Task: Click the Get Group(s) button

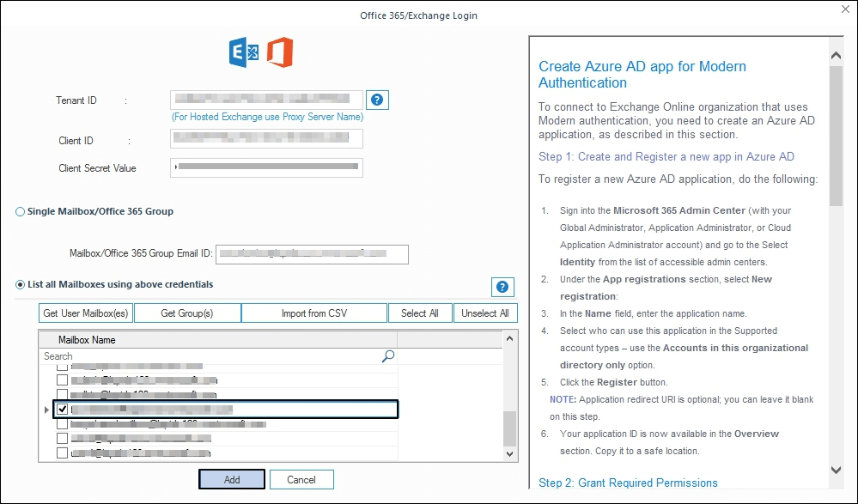Action: [187, 313]
